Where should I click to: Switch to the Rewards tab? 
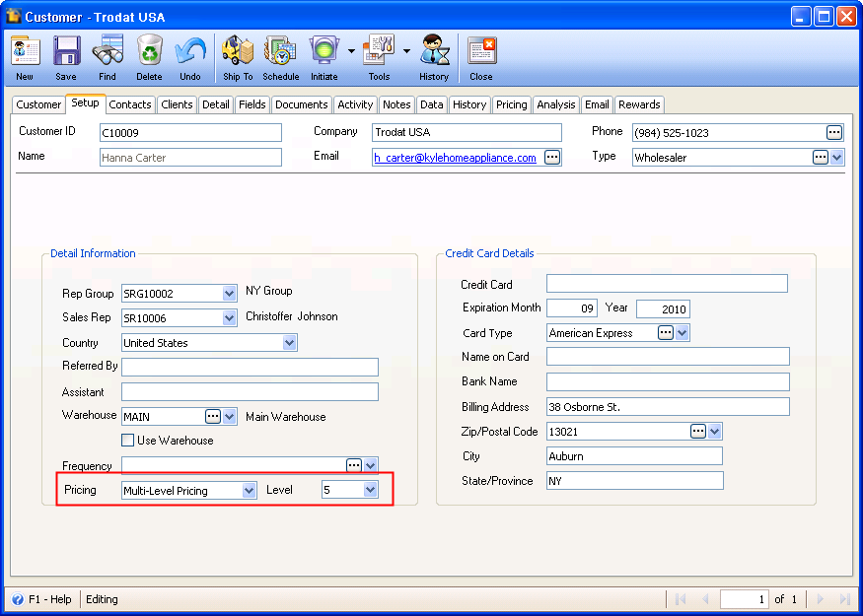click(x=639, y=104)
